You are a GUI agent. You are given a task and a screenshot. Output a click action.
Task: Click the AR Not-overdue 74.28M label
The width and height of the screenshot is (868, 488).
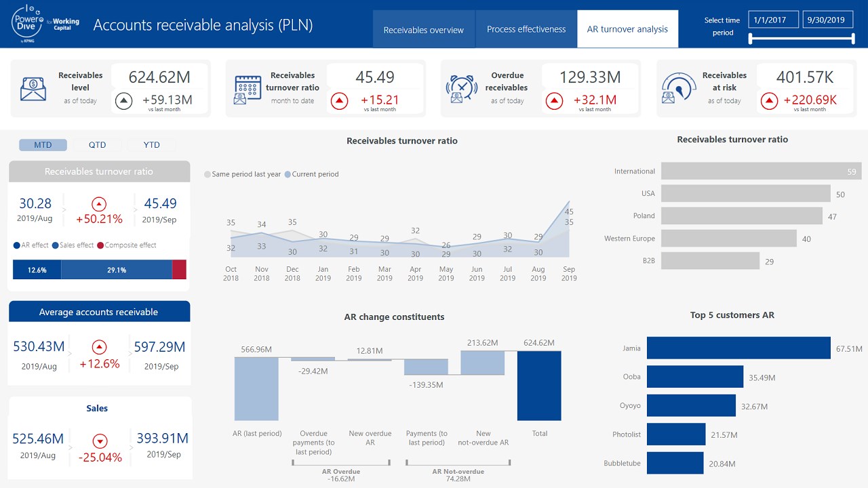[x=458, y=474]
